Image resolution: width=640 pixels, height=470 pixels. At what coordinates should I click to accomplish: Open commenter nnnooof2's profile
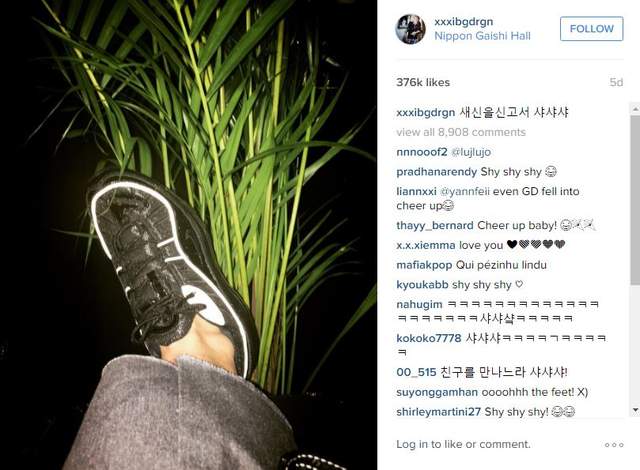click(422, 152)
